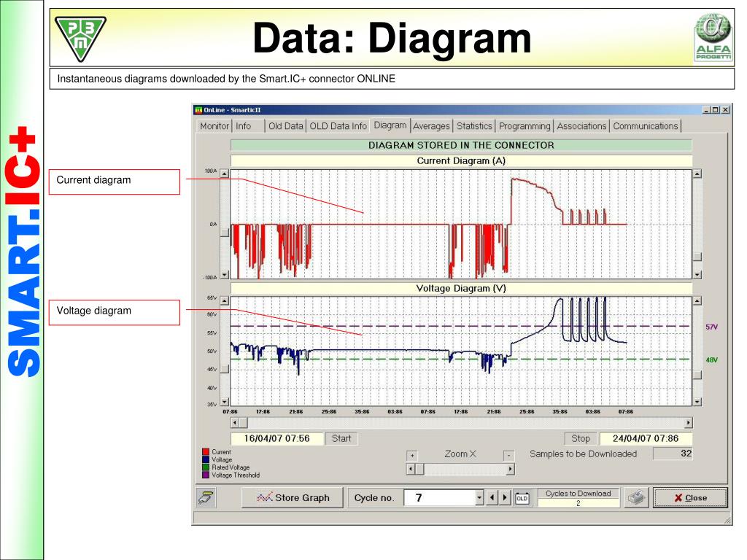The width and height of the screenshot is (747, 560).
Task: Select the Diagram tab
Action: point(390,125)
